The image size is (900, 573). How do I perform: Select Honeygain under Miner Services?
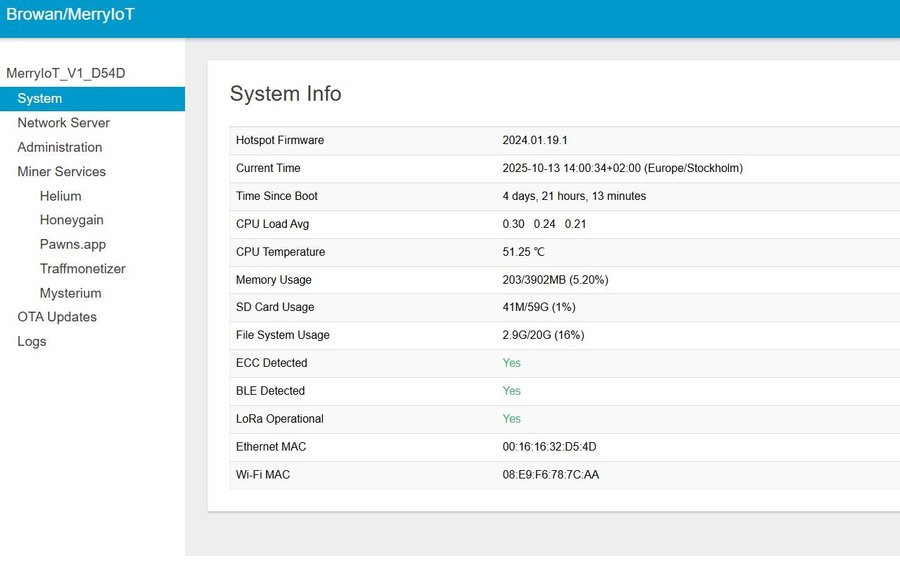click(x=71, y=220)
